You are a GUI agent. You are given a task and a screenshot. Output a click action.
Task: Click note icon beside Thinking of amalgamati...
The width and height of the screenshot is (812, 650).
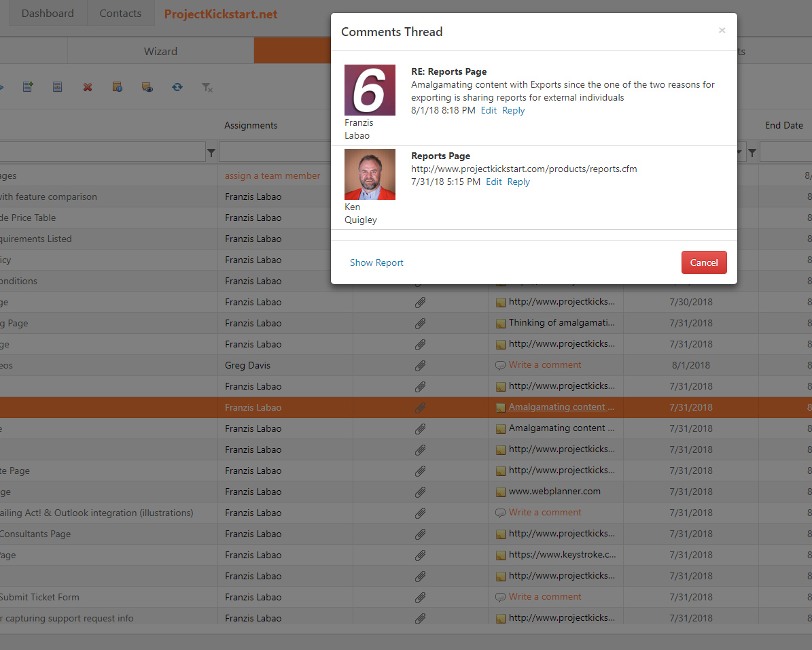(x=501, y=324)
